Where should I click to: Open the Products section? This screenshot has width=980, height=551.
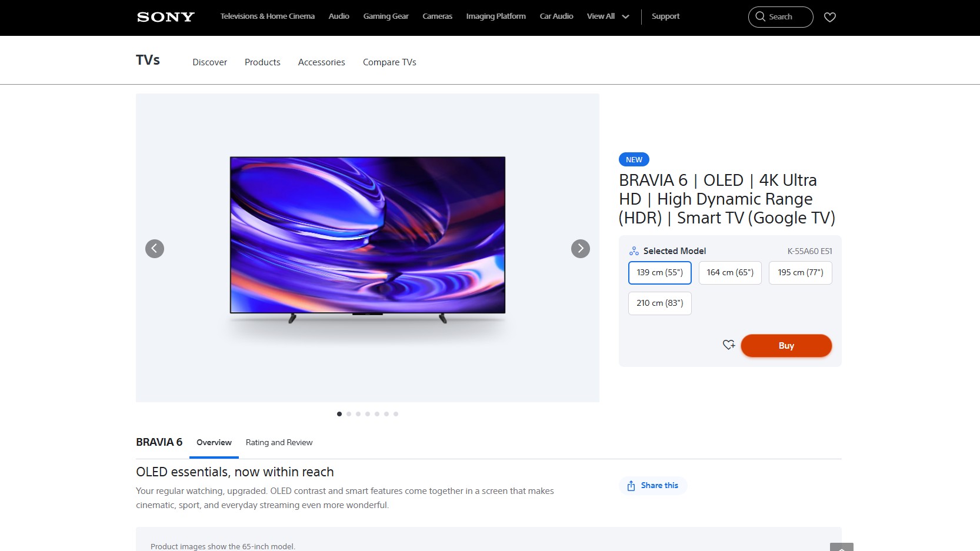click(262, 62)
